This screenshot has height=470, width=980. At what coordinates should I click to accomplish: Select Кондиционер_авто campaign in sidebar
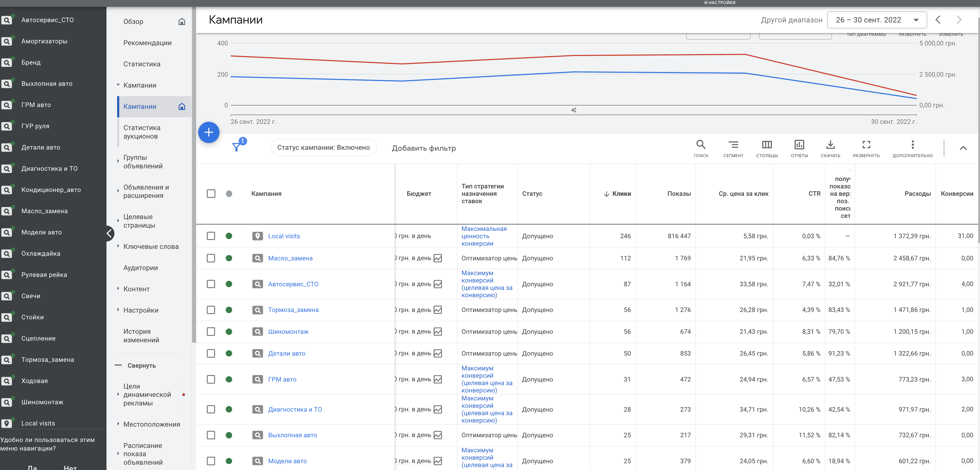[x=51, y=190]
